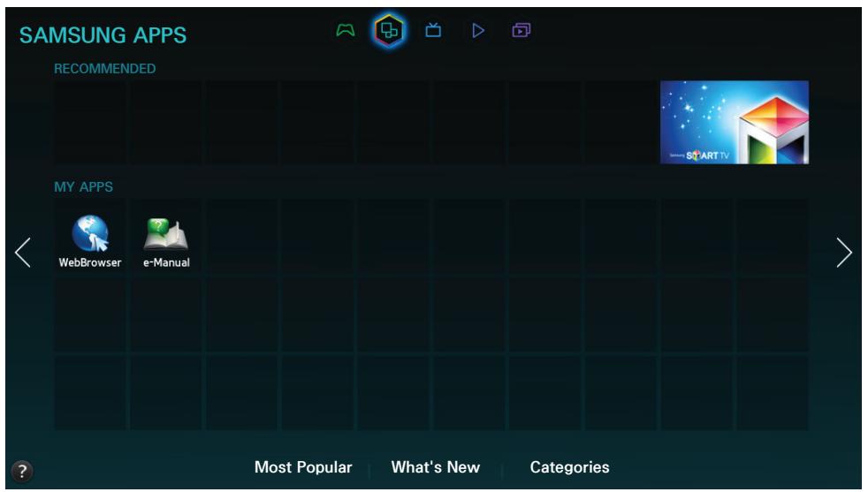Launch the WebBrowser app
The image size is (868, 492).
pyautogui.click(x=90, y=241)
